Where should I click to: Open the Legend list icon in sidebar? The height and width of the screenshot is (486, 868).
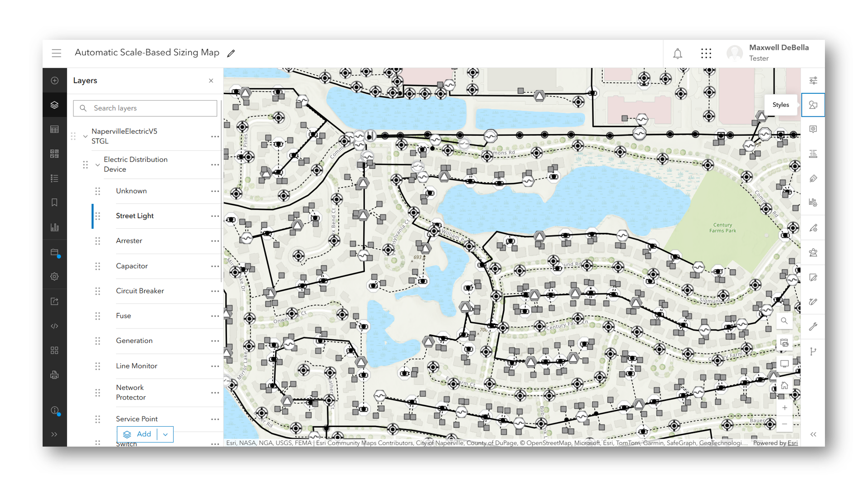coord(54,178)
